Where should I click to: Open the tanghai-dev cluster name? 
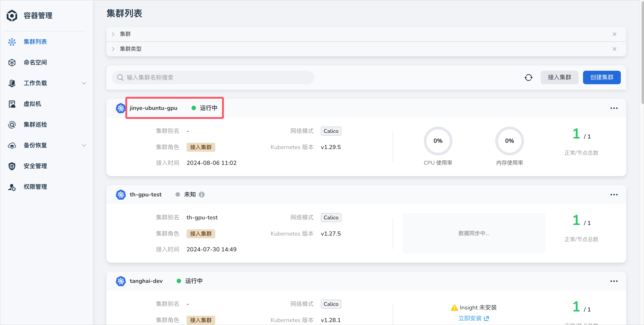tap(146, 281)
